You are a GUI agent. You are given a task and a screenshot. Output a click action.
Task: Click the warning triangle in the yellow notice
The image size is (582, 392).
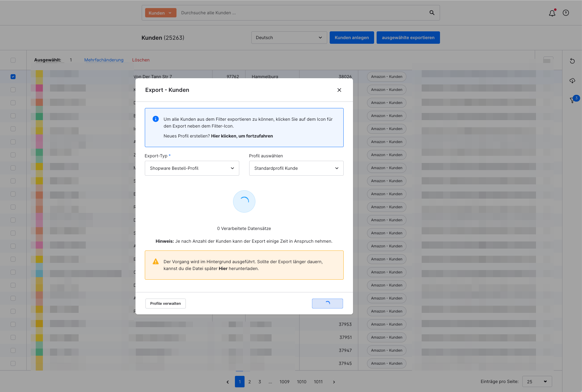[155, 262]
